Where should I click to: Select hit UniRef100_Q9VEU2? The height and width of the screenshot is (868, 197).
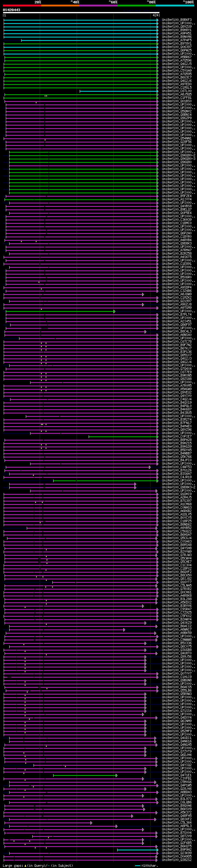pos(176,392)
